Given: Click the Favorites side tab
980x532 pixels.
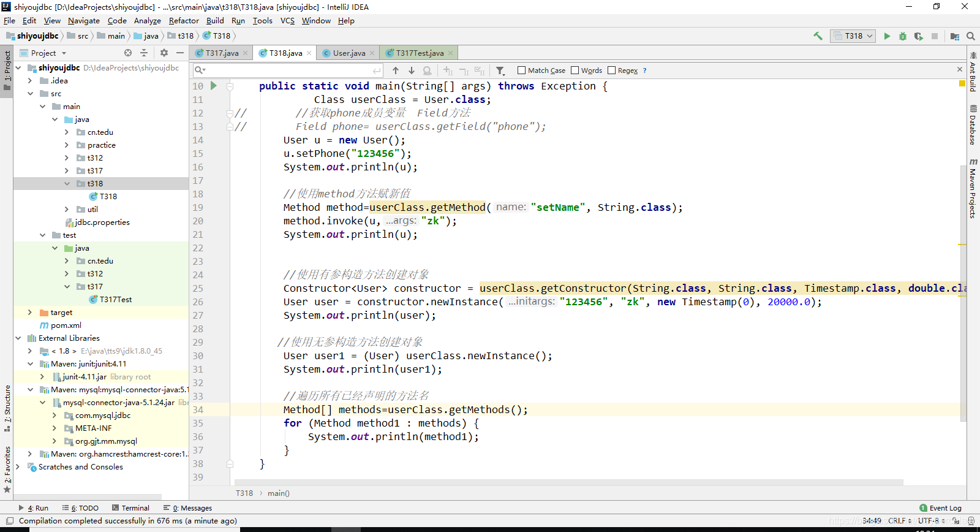Looking at the screenshot, I should [7, 469].
